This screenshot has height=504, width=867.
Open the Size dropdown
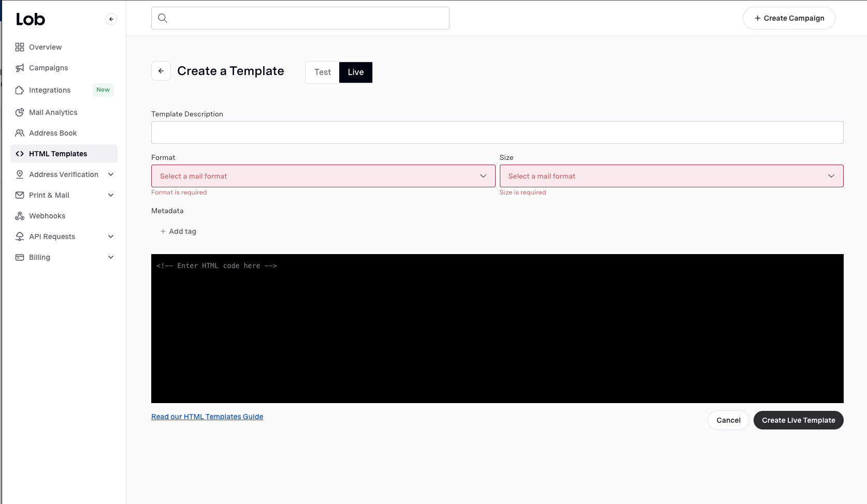coord(671,176)
